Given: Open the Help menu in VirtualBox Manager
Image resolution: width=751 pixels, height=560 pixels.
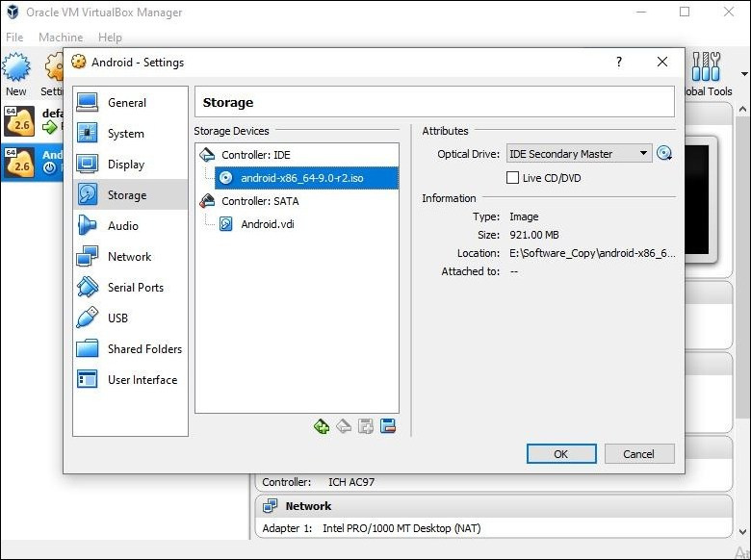Looking at the screenshot, I should point(110,37).
